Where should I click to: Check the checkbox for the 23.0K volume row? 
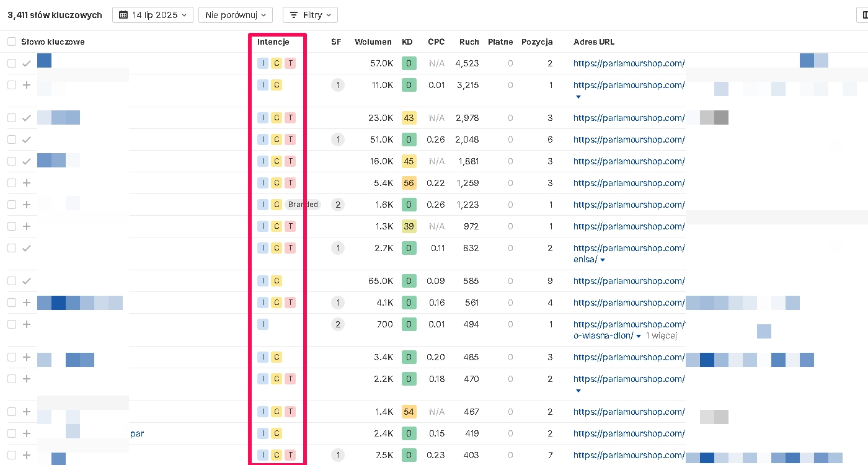[x=12, y=118]
